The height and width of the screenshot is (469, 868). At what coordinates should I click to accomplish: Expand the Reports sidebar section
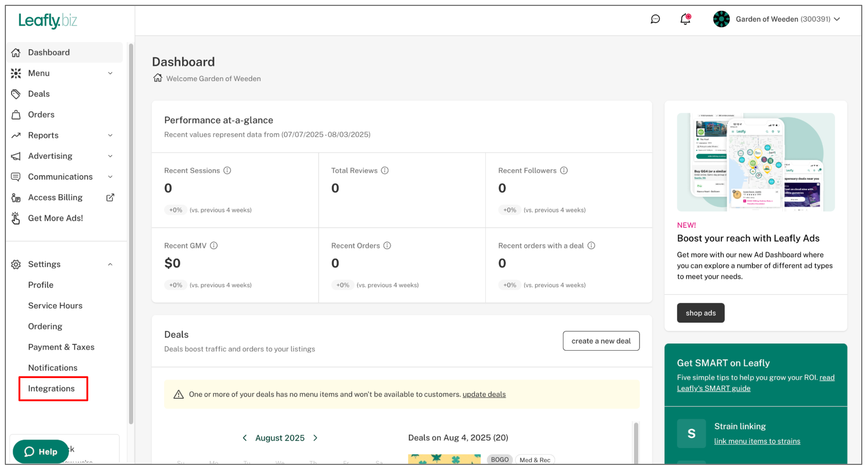tap(110, 136)
